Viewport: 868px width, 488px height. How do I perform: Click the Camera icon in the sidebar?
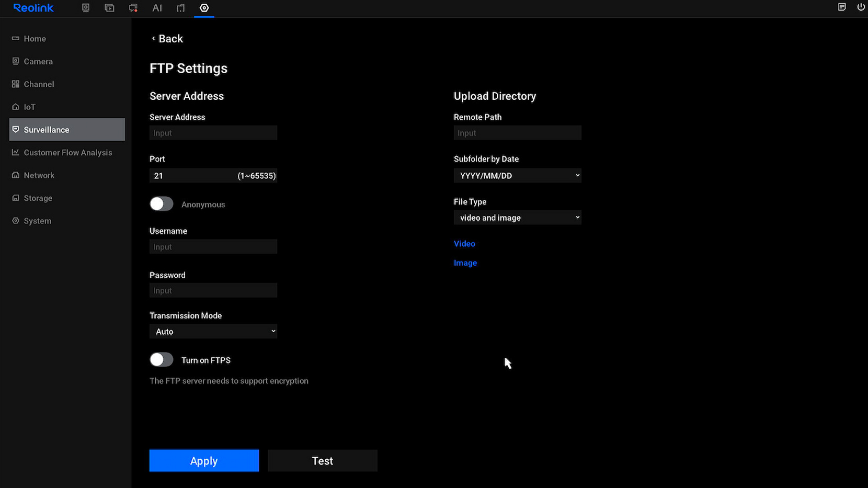pyautogui.click(x=16, y=61)
